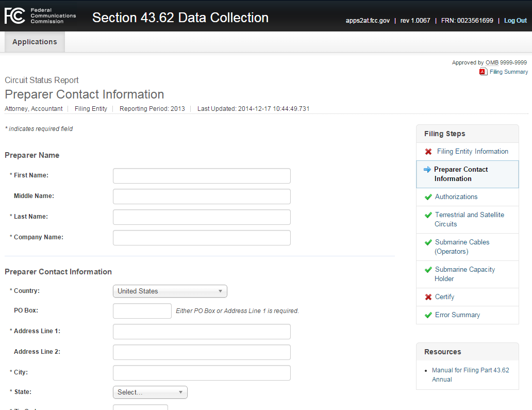Click the City text field
Image resolution: width=532 pixels, height=410 pixels.
[x=202, y=373]
